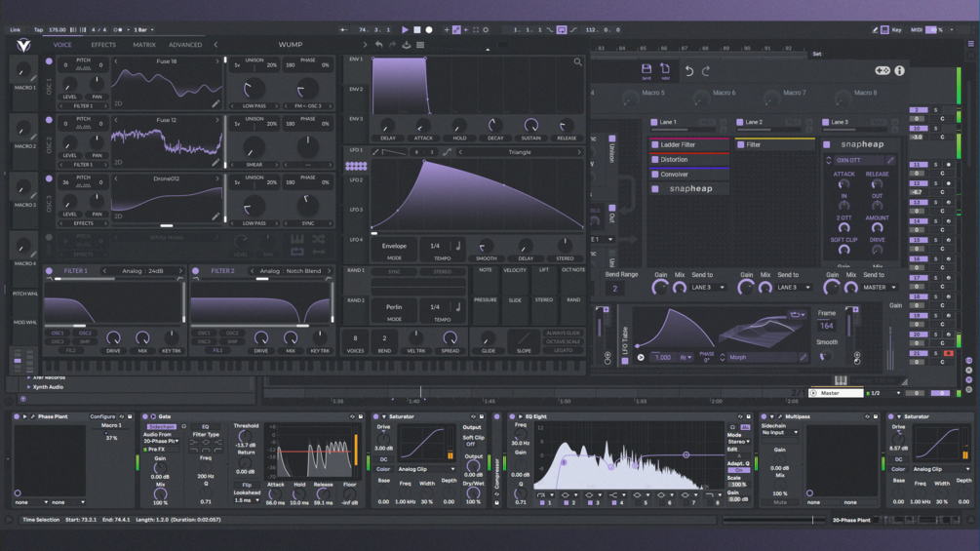Click the Gate Flip button
Image resolution: width=980 pixels, height=551 pixels.
tap(247, 485)
